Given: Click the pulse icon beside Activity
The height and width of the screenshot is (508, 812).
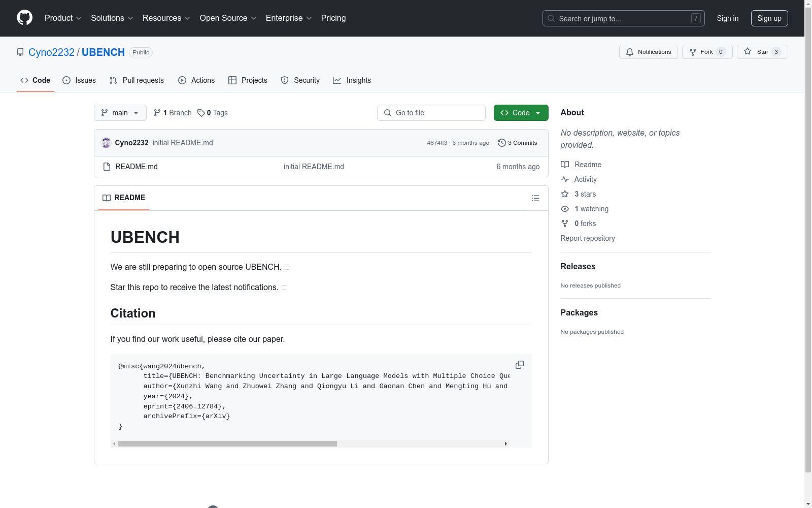Looking at the screenshot, I should point(565,179).
